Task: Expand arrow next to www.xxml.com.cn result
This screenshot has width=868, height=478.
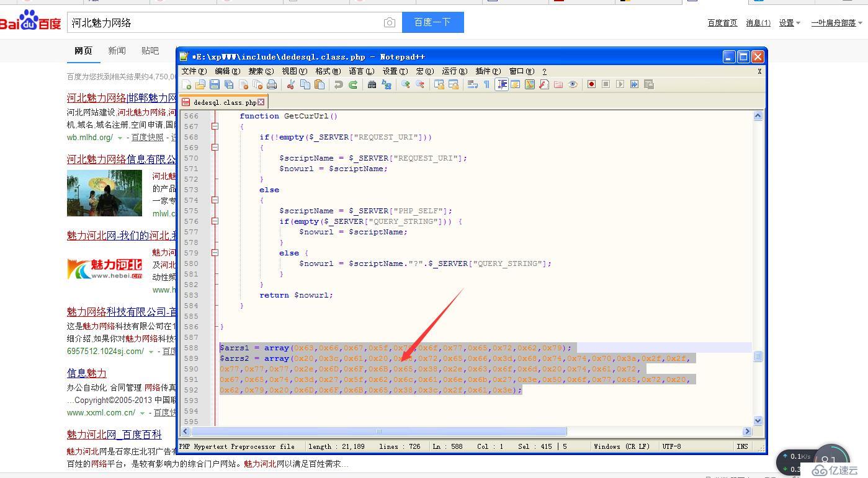Action: click(x=142, y=413)
